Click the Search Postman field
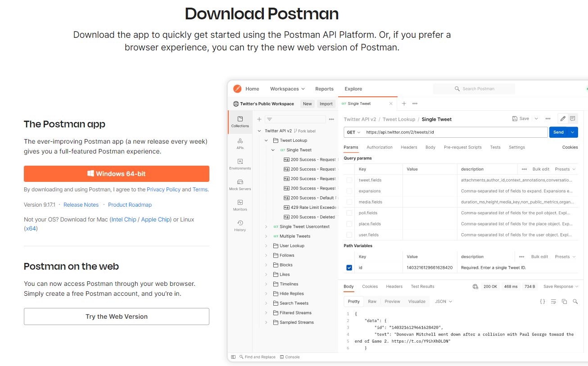 [474, 89]
